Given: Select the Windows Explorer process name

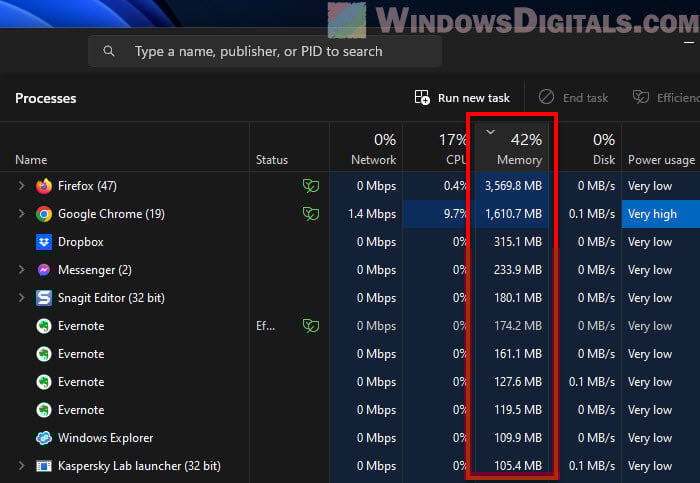Looking at the screenshot, I should [x=105, y=438].
